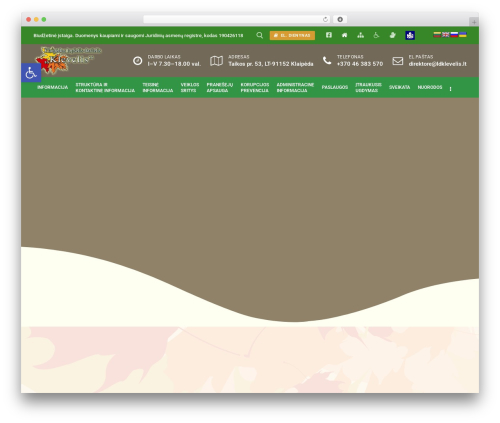Click the phone icon beside Telefonas
This screenshot has height=423, width=500.
pos(327,60)
